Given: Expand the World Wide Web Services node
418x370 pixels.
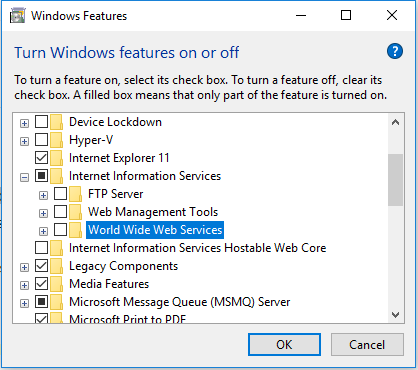Looking at the screenshot, I should pos(43,231).
